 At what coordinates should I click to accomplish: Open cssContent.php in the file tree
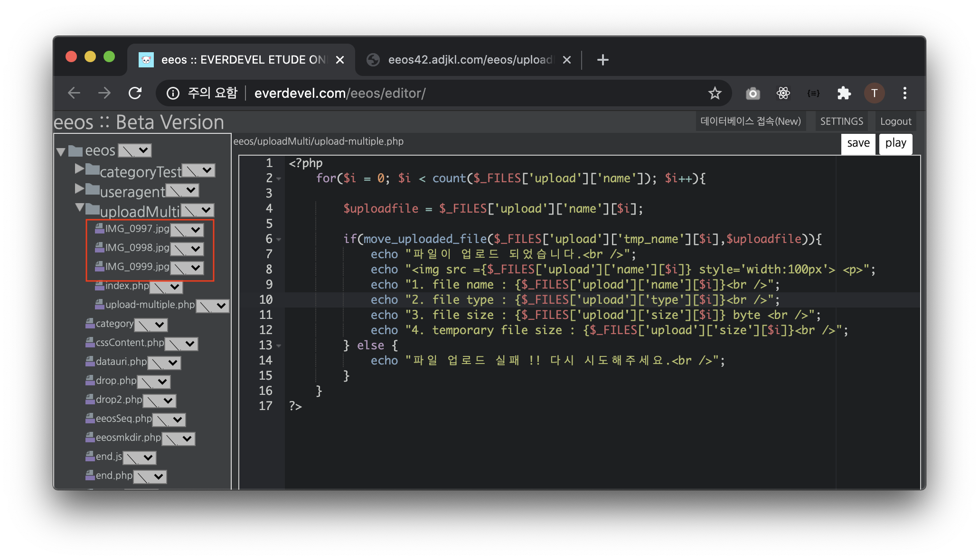coord(130,343)
